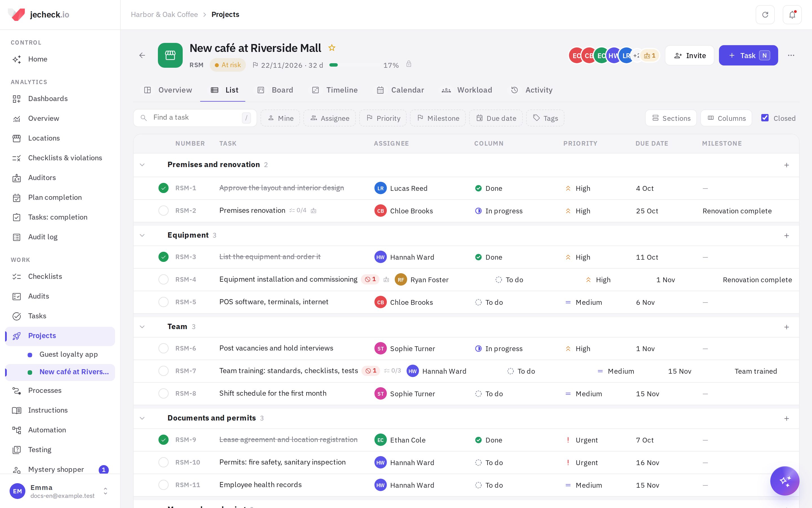Click the new Task button
The height and width of the screenshot is (508, 812).
pyautogui.click(x=748, y=55)
